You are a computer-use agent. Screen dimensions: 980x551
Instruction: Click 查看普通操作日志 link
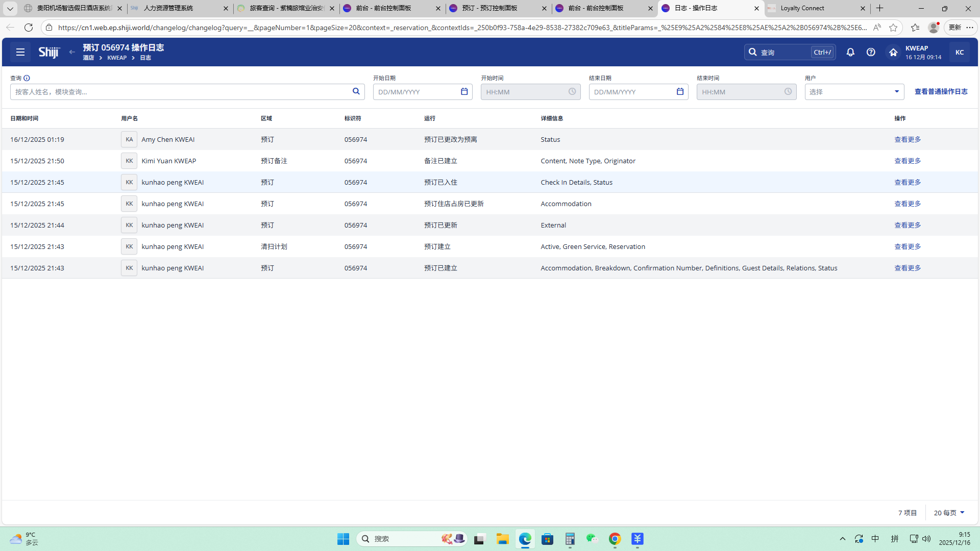click(x=941, y=91)
